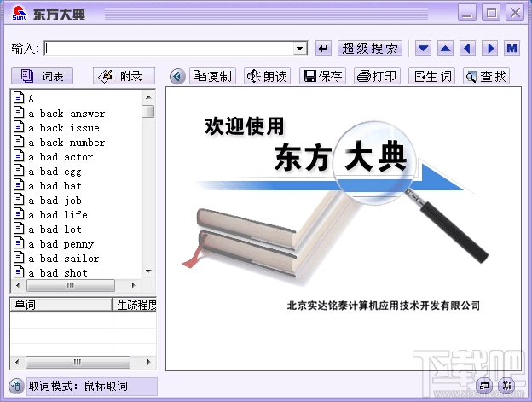This screenshot has height=402, width=532.
Task: Click word list horizontal scrollbar right arrow
Action: 133,286
